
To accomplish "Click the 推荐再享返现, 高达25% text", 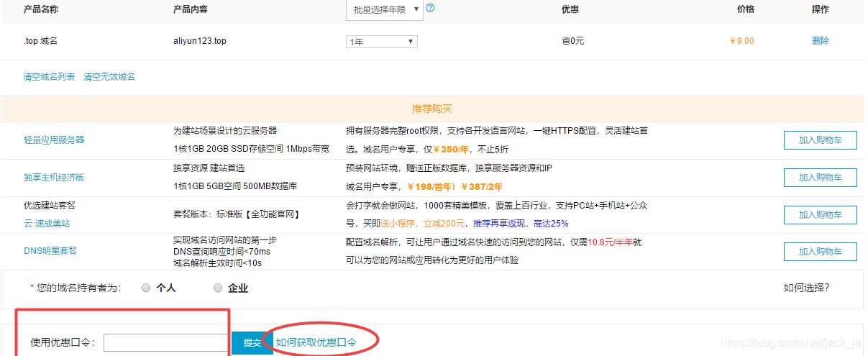I will [x=521, y=224].
